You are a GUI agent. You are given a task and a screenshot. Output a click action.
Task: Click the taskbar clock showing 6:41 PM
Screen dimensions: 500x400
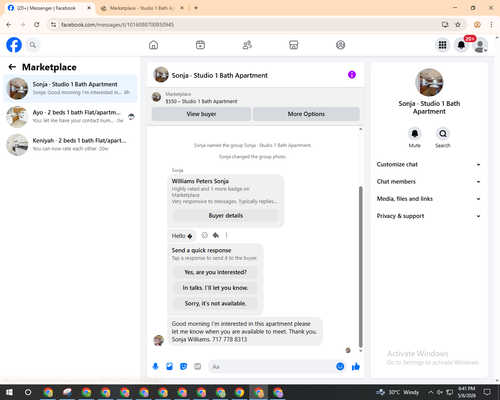[467, 392]
